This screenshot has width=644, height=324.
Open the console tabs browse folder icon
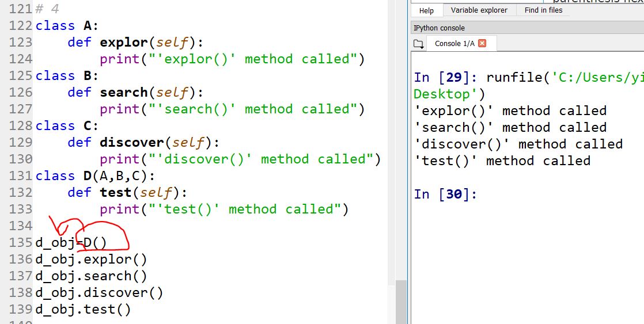(418, 44)
